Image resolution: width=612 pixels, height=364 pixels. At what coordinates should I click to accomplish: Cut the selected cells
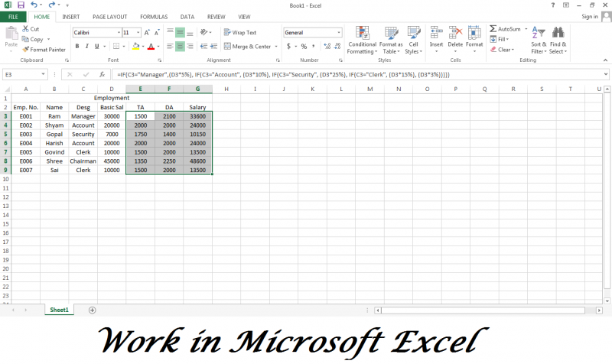tap(31, 29)
